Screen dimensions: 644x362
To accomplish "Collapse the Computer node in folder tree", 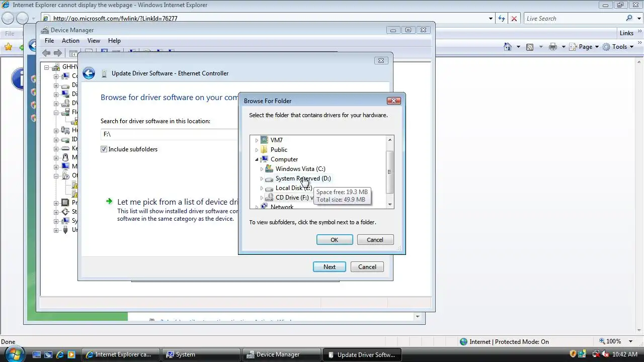I will click(257, 159).
